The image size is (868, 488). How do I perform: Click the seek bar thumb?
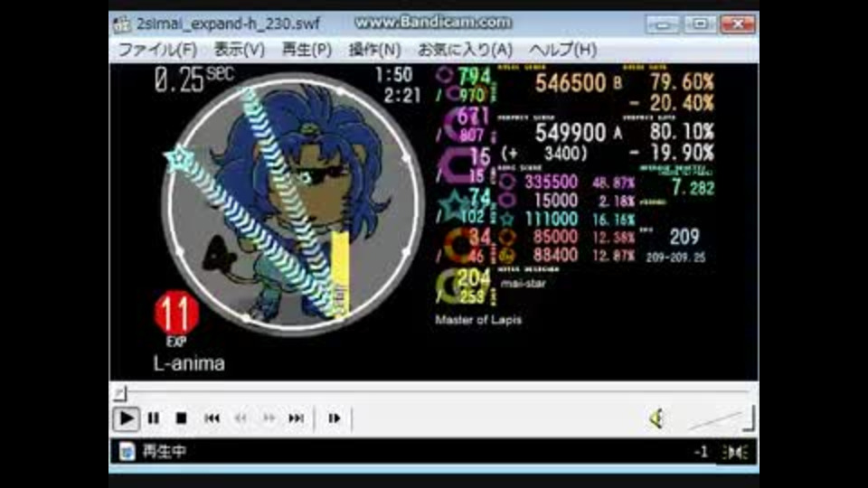pos(120,393)
